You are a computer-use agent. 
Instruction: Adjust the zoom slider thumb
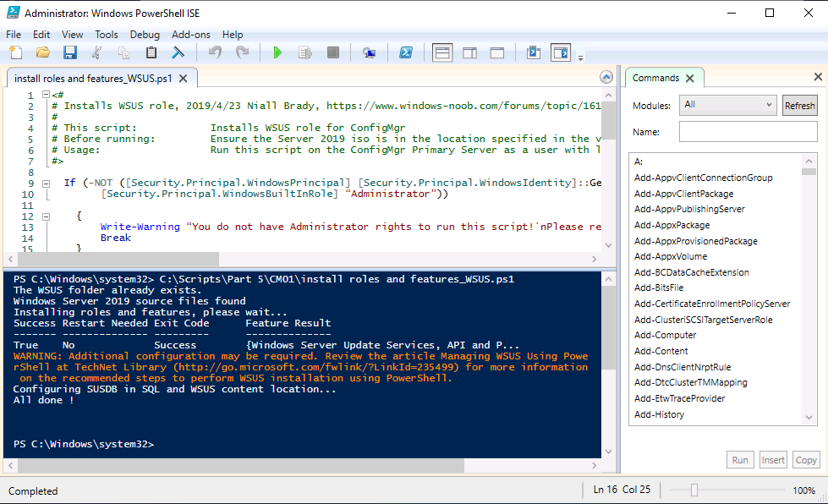tap(694, 490)
